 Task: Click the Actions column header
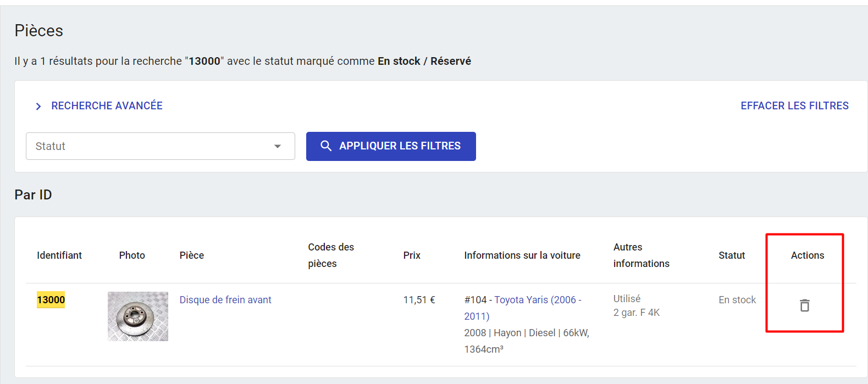[x=808, y=255]
